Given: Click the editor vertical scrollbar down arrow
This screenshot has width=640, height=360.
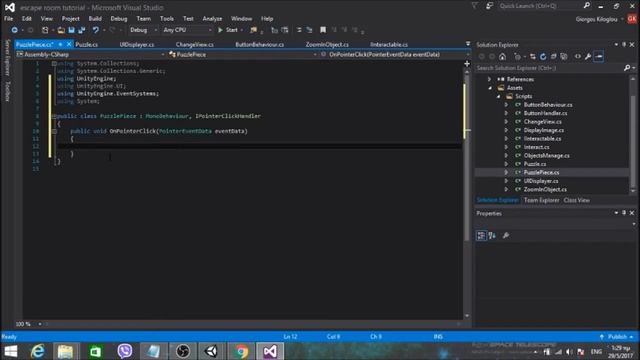Looking at the screenshot, I should (467, 316).
